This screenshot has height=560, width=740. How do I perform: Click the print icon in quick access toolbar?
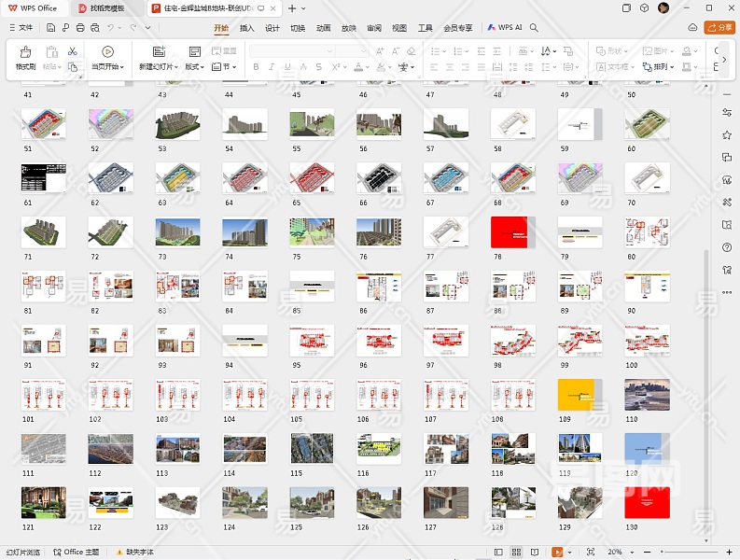[x=81, y=28]
